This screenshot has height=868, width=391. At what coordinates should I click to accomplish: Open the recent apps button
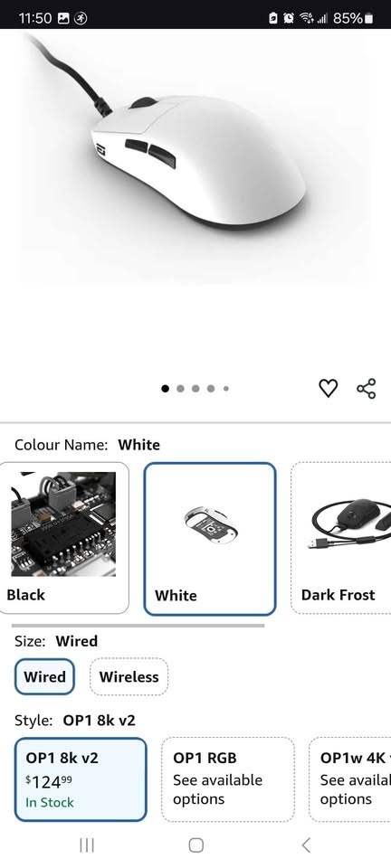click(86, 844)
